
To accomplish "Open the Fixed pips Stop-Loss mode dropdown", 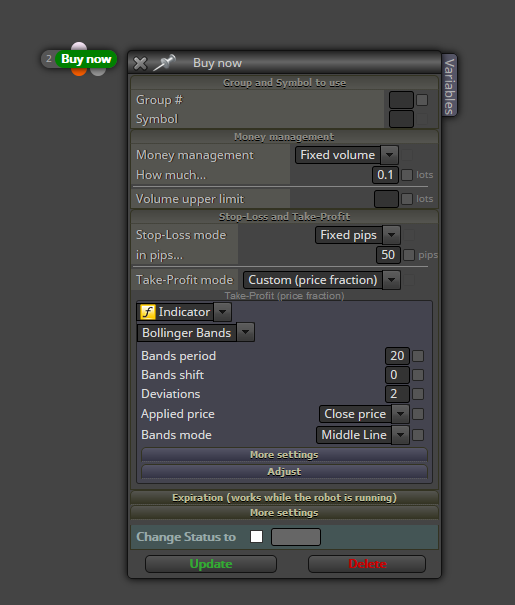I will [358, 235].
